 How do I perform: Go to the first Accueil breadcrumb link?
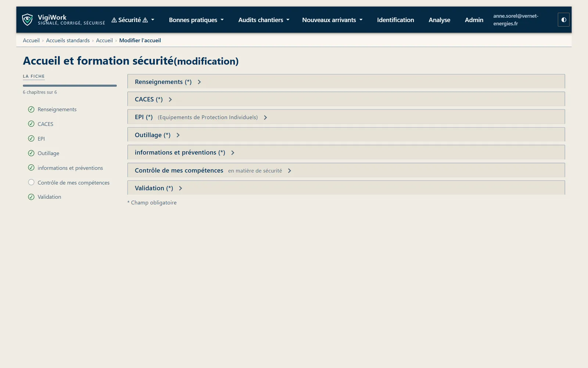[31, 40]
